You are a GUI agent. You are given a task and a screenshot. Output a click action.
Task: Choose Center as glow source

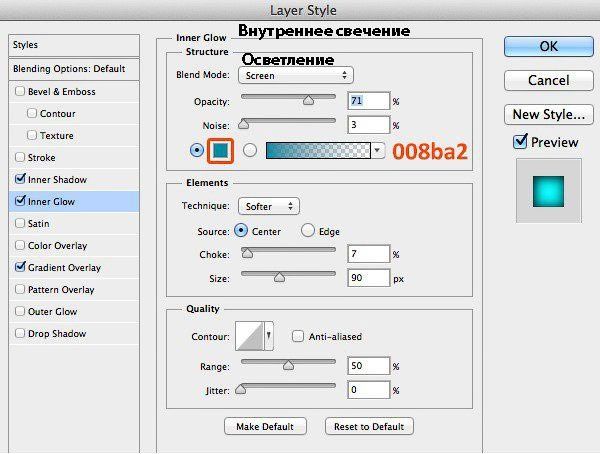tap(241, 230)
